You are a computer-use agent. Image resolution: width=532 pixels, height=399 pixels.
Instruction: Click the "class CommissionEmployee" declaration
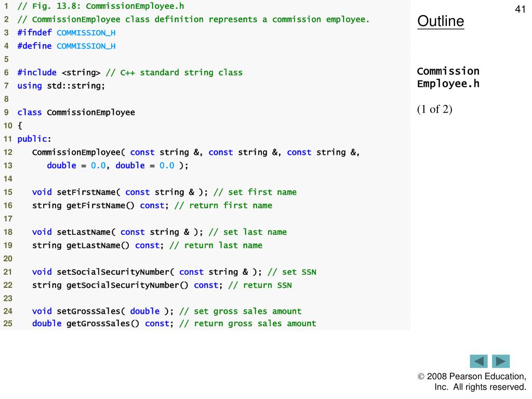click(x=76, y=112)
